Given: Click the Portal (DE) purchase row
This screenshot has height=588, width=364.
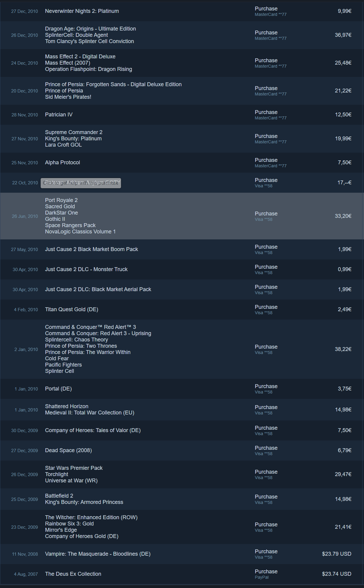Looking at the screenshot, I should tap(182, 389).
